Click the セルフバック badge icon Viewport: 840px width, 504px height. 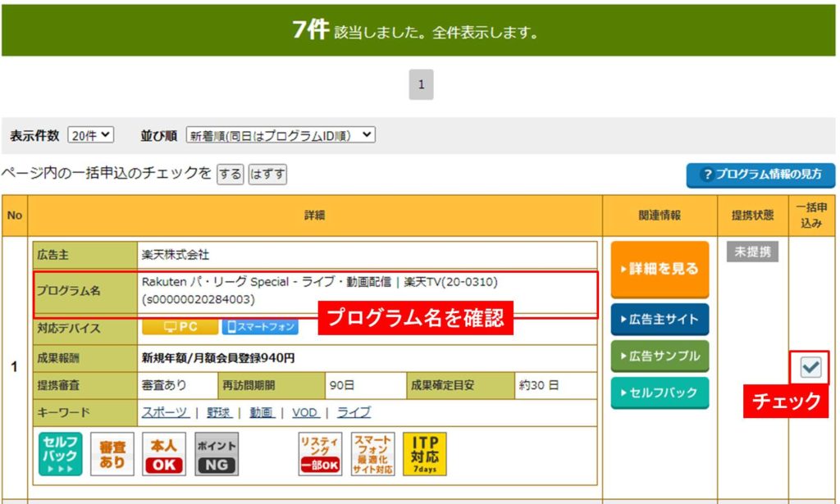[60, 454]
